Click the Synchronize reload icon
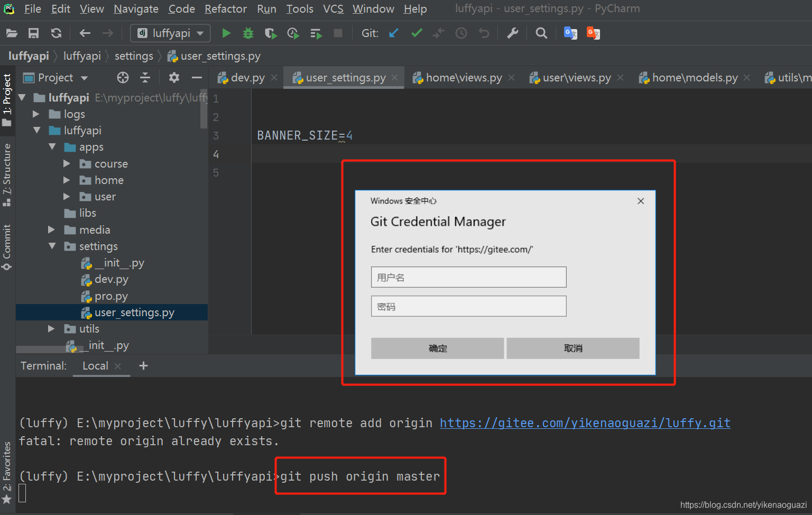 tap(56, 33)
